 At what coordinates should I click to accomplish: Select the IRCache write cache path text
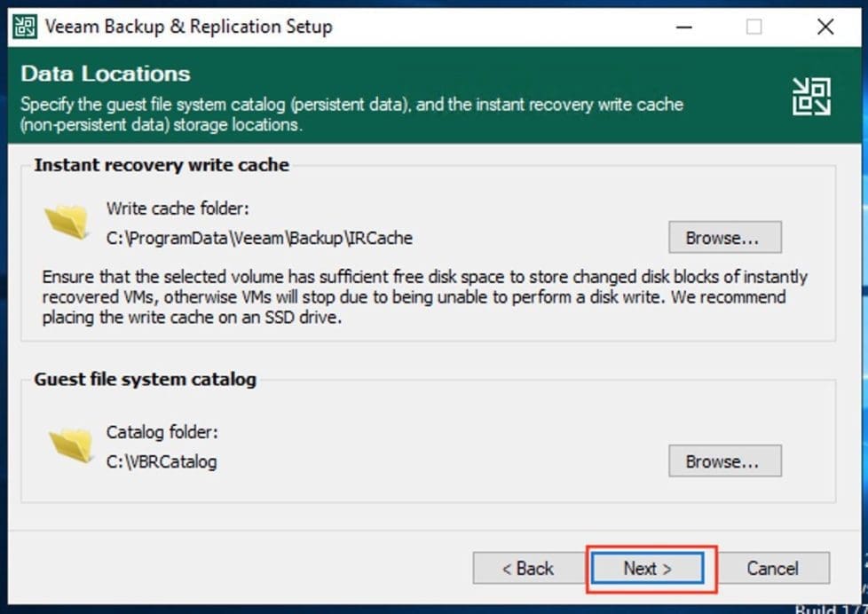point(259,238)
